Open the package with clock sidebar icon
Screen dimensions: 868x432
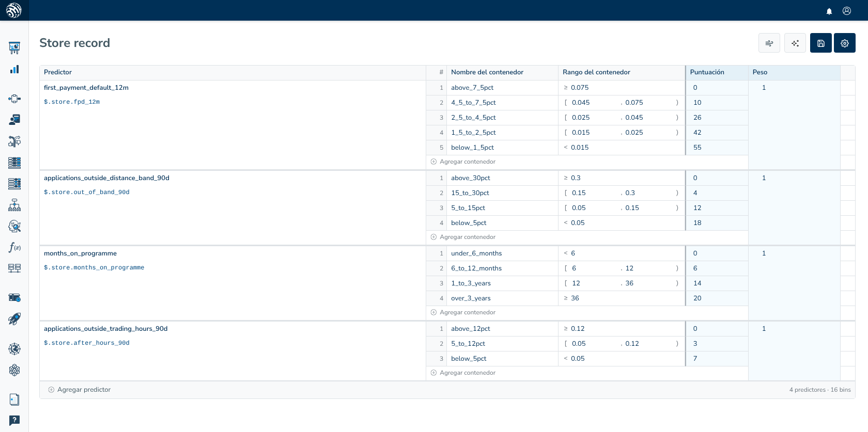tap(14, 298)
